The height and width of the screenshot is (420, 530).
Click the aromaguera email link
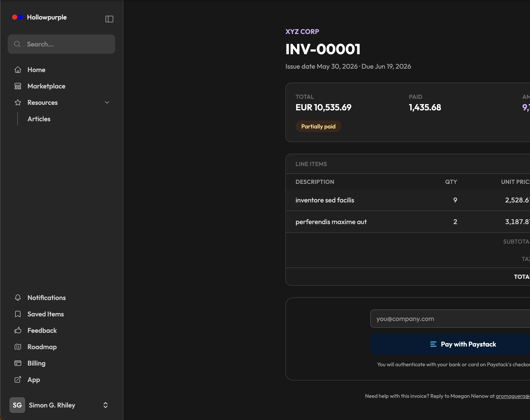click(x=513, y=396)
